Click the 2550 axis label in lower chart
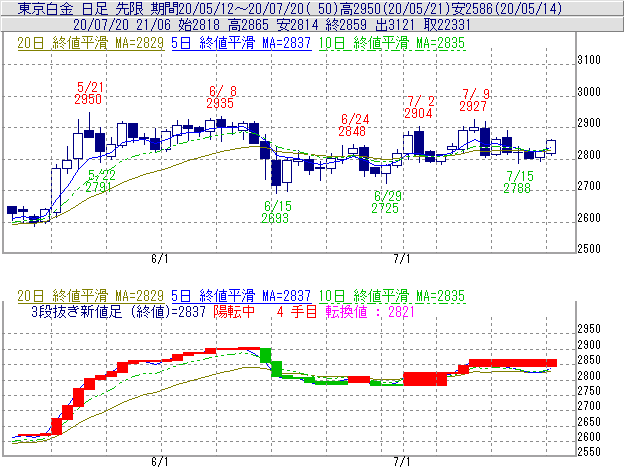624x474 pixels. [589, 452]
